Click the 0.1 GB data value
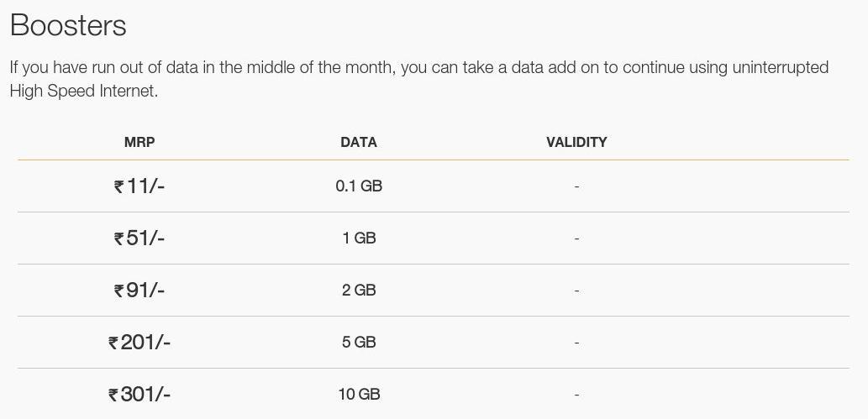 (359, 186)
